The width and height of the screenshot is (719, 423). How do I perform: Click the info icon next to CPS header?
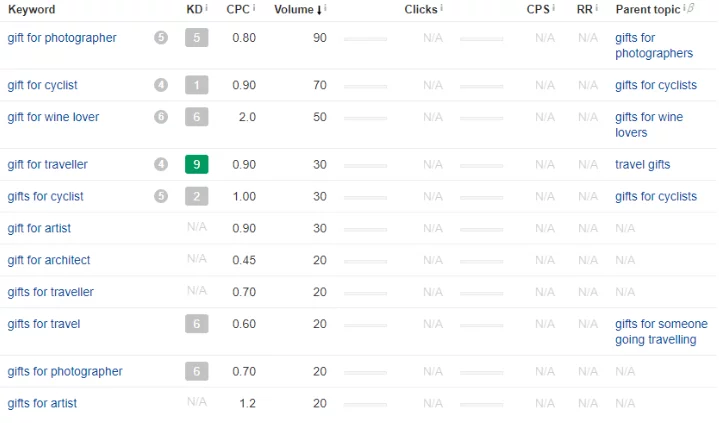coord(553,8)
